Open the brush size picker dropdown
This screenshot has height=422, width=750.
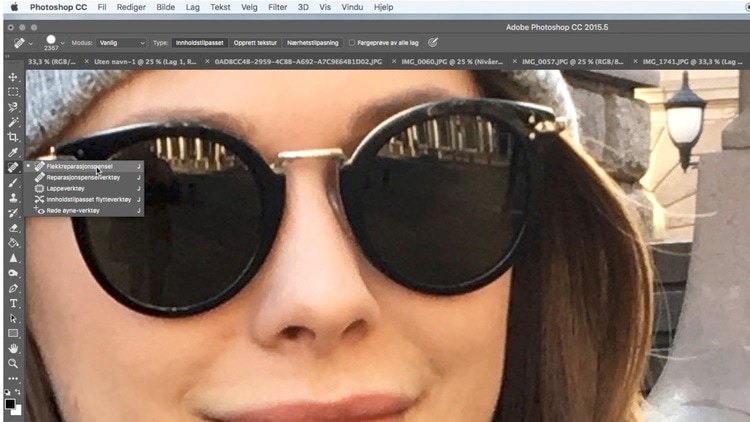click(62, 44)
